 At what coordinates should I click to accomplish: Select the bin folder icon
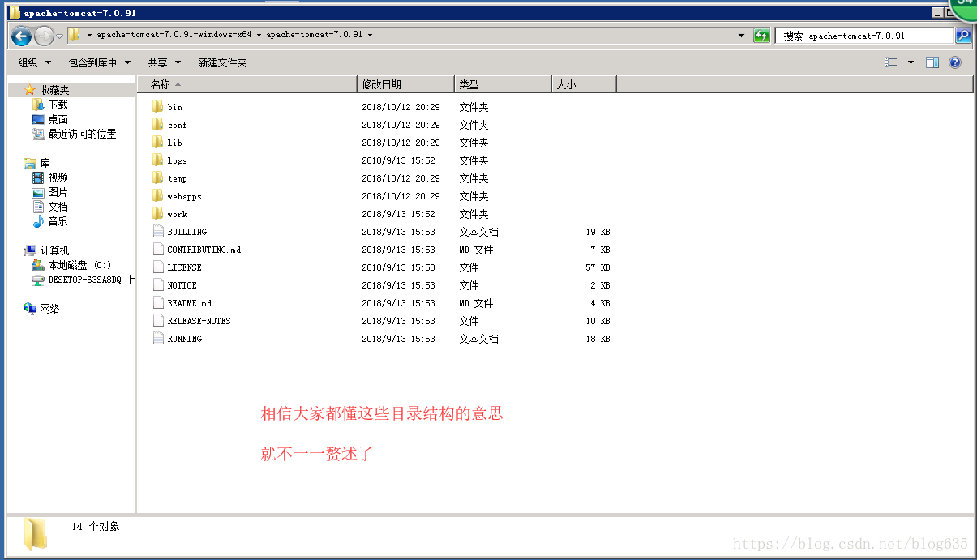pyautogui.click(x=158, y=106)
